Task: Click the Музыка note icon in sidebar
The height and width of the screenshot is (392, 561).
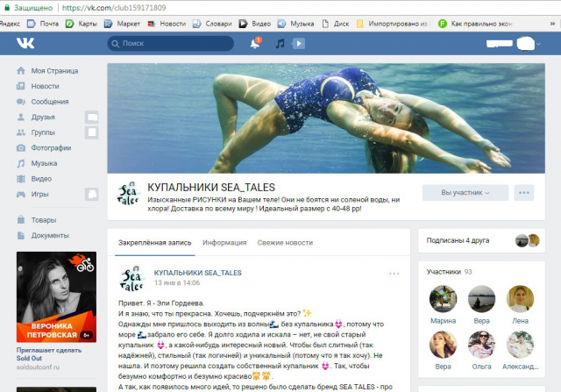Action: (x=21, y=163)
